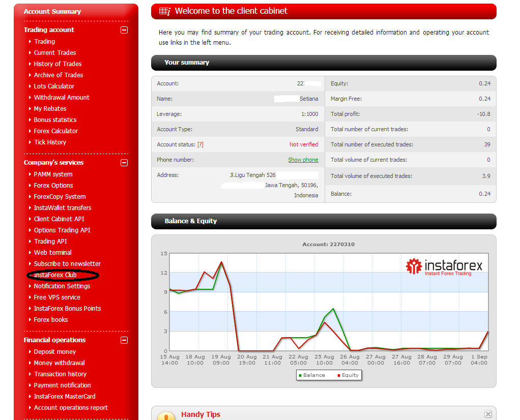Screen dimensions: 520x420
Task: Open Options Trading API
Action: (x=62, y=230)
